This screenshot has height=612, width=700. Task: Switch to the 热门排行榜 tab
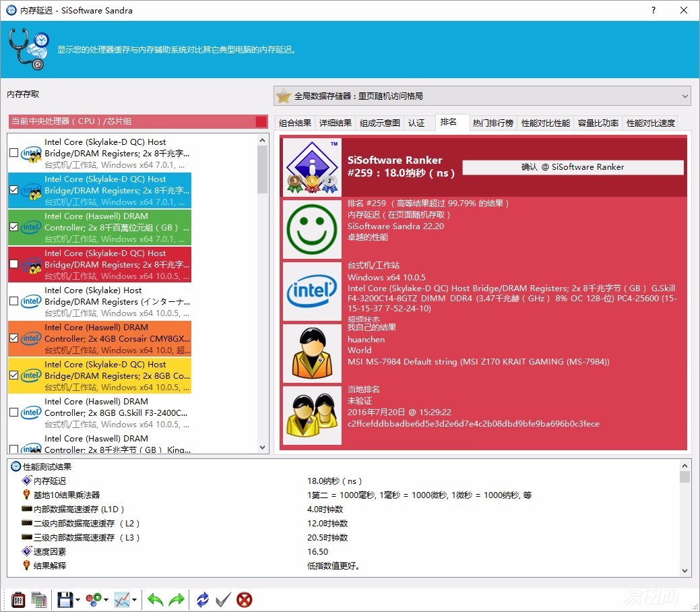tap(493, 123)
